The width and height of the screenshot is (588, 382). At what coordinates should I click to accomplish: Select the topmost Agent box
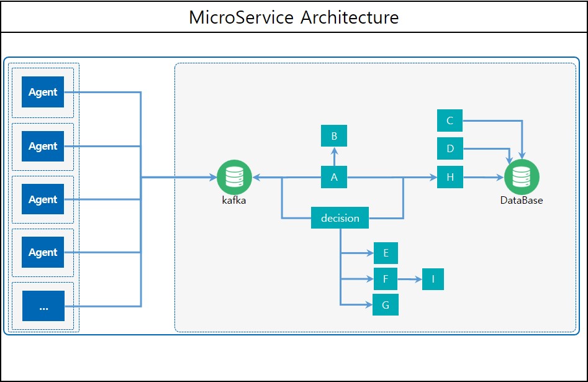[x=43, y=92]
